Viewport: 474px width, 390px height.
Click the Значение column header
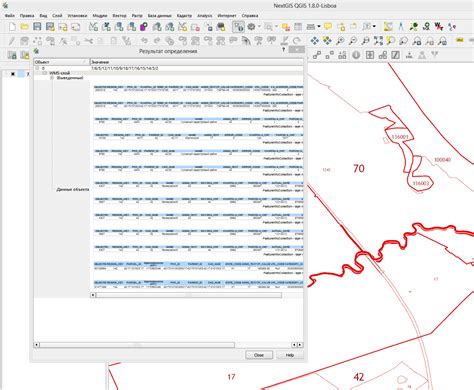(x=197, y=62)
